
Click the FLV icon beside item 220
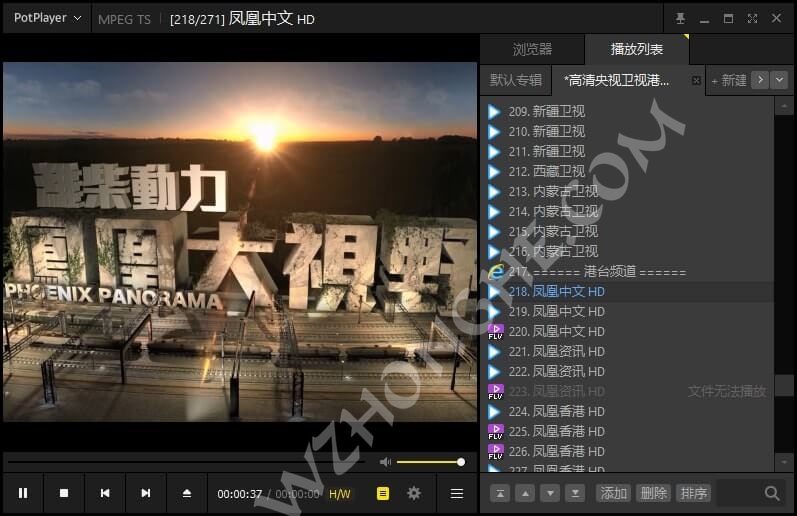pos(496,331)
